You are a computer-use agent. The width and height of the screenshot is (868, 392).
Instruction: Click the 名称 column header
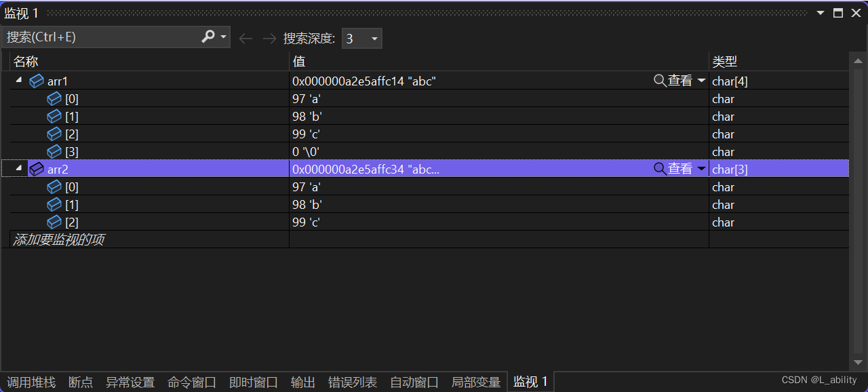[25, 61]
